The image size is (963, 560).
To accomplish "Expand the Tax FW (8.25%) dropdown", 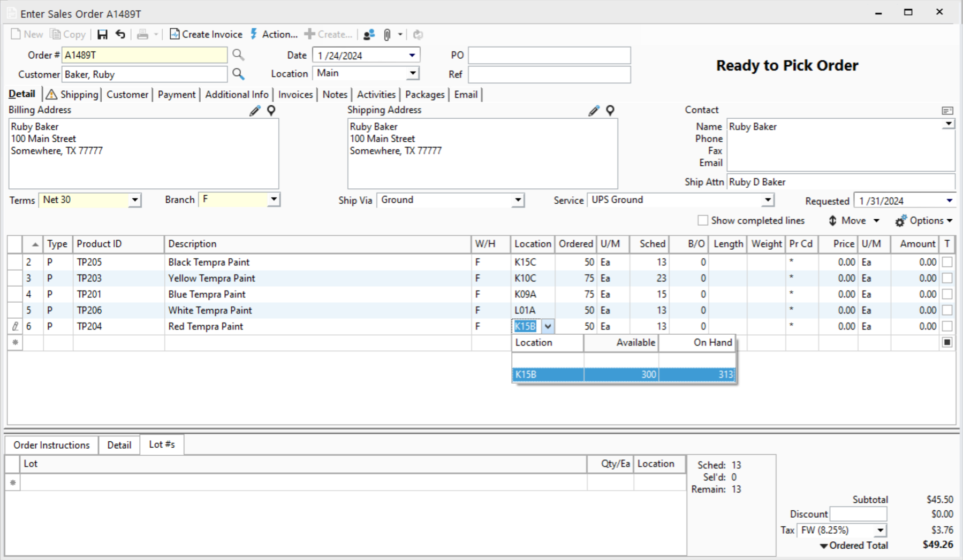I will pyautogui.click(x=880, y=531).
